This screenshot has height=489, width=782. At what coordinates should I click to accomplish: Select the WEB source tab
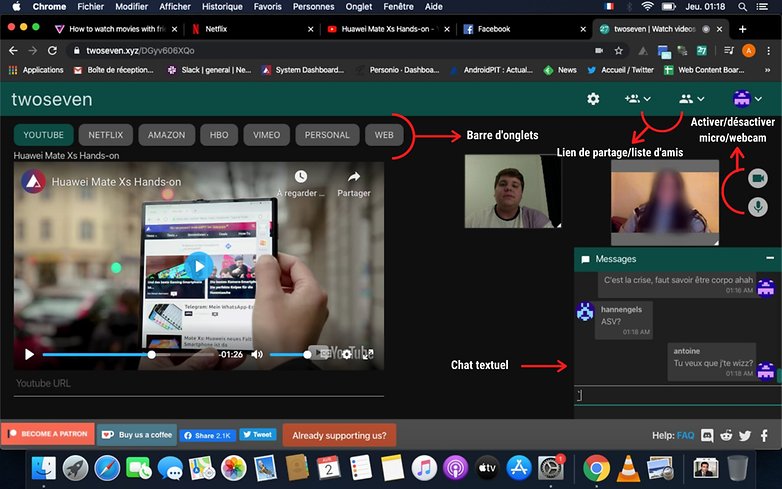[384, 135]
